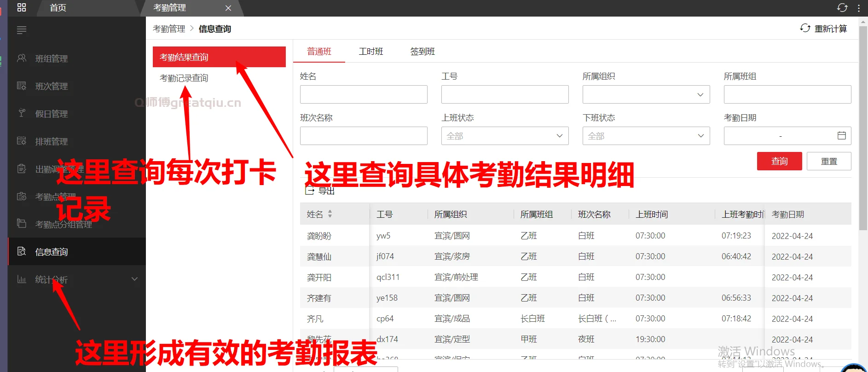The height and width of the screenshot is (372, 868).
Task: Expand the 统计分析 sidebar menu
Action: 134,279
